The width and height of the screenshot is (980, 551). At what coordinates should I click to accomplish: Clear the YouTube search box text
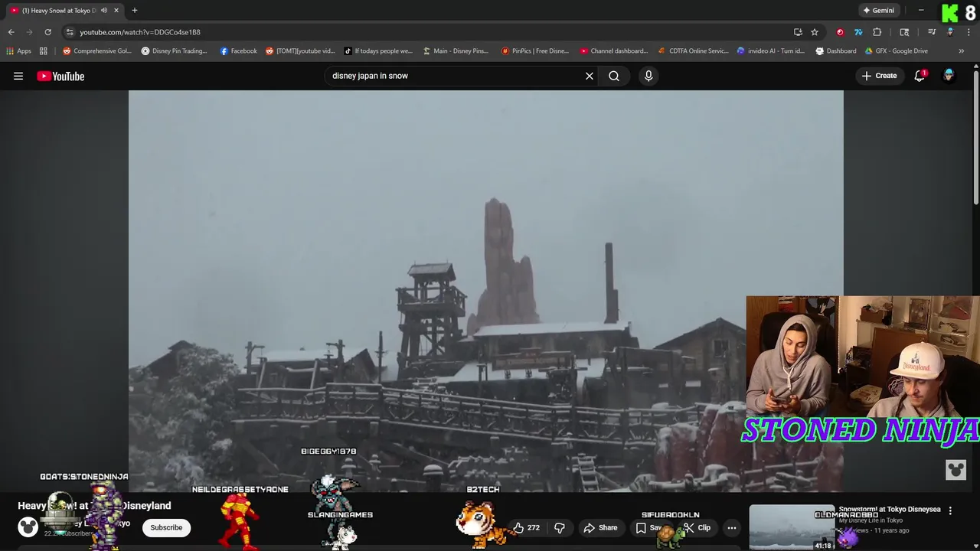pos(590,76)
